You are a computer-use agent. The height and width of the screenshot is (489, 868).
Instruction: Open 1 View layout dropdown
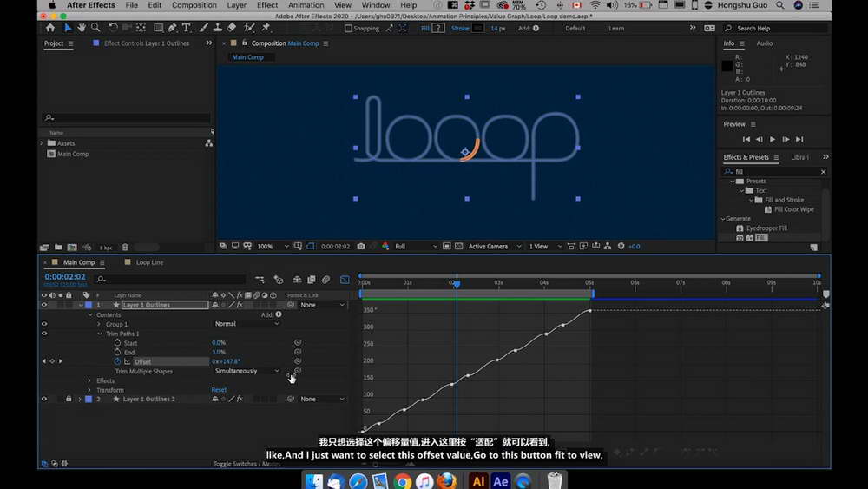[545, 247]
